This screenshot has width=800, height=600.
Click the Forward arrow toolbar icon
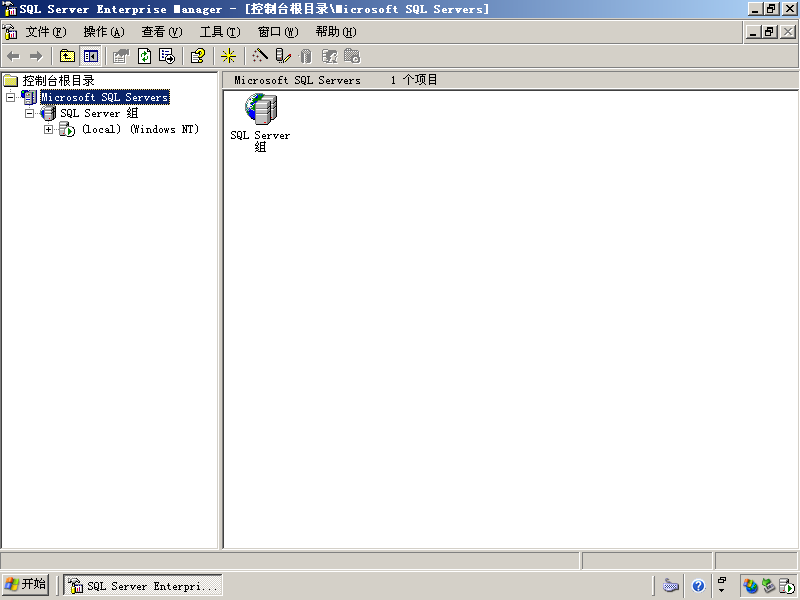[x=36, y=56]
